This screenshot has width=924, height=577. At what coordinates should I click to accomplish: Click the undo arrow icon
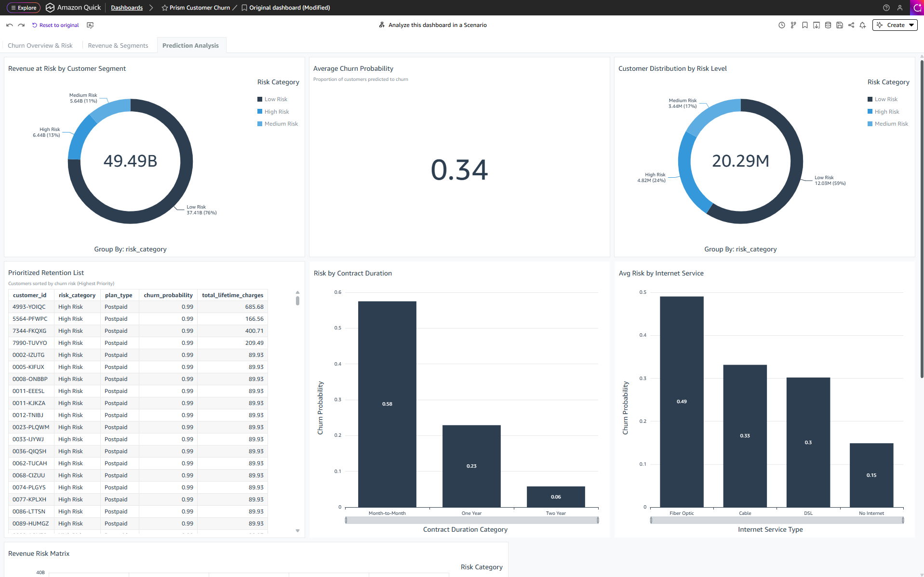click(10, 25)
